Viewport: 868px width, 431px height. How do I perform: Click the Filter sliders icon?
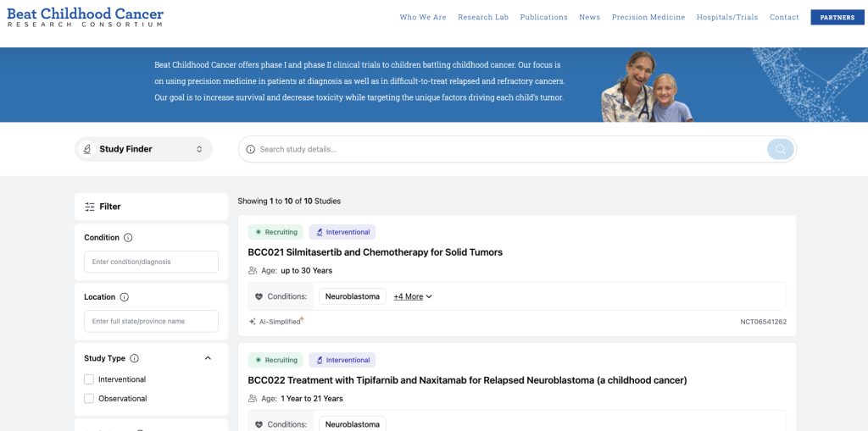pos(90,207)
